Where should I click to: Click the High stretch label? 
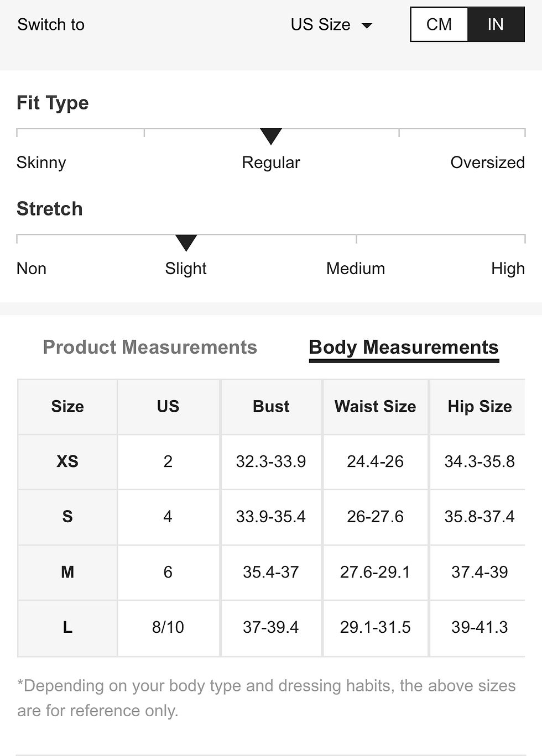tap(508, 269)
